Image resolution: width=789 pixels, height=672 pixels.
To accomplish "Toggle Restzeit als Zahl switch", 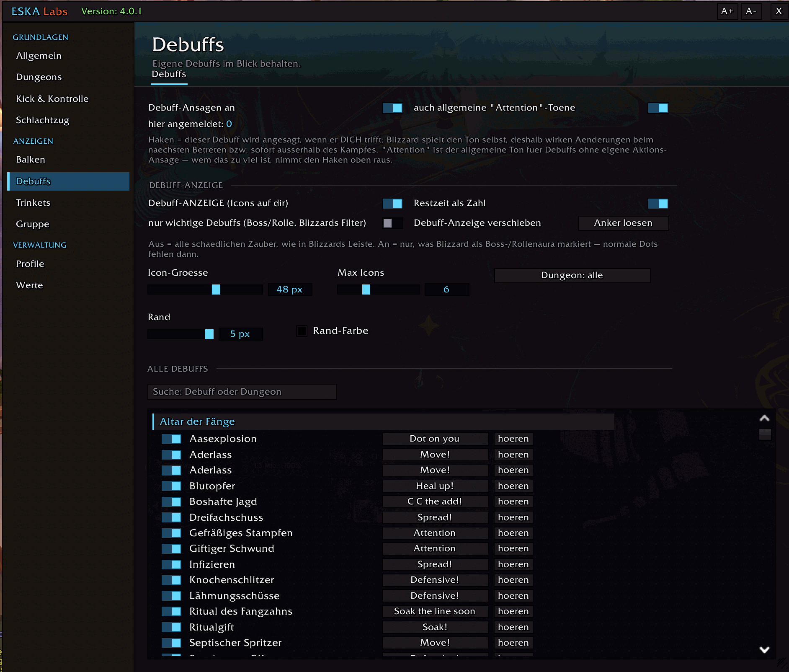I will click(x=658, y=204).
